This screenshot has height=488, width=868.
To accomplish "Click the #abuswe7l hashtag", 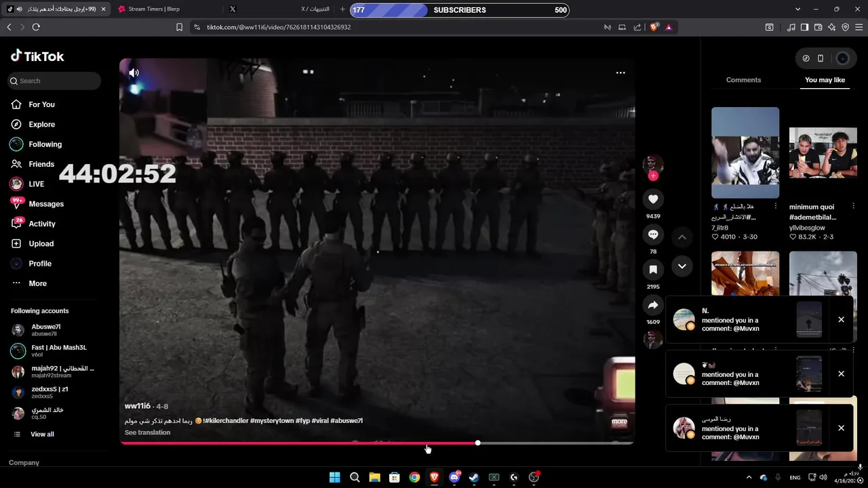I will tap(347, 421).
